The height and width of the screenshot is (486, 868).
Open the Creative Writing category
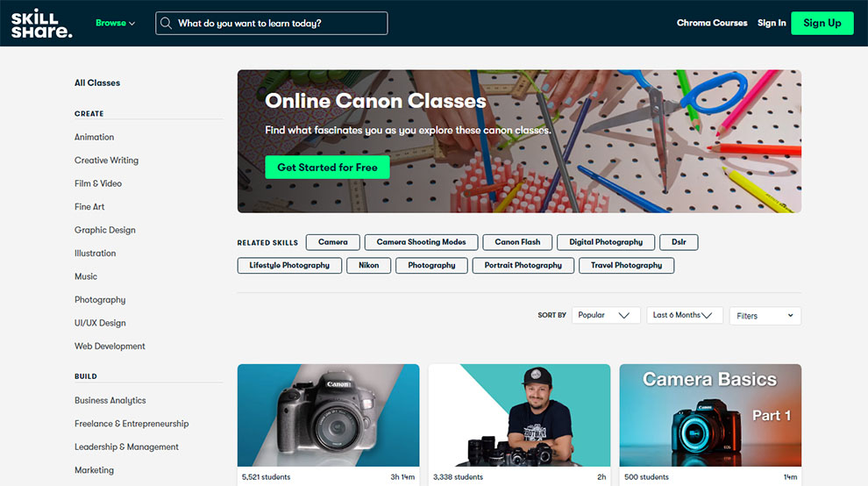click(106, 161)
